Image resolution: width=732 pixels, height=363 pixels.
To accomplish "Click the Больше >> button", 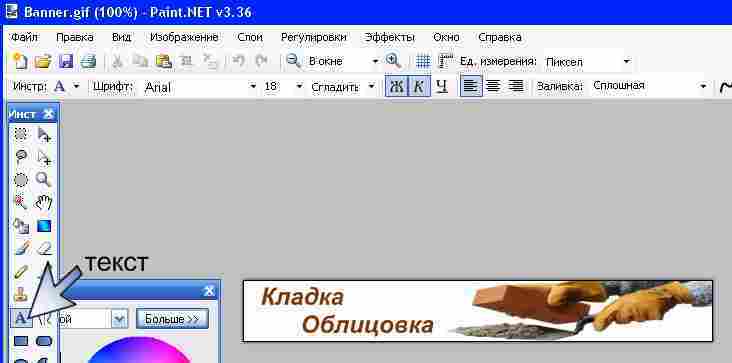I will (172, 319).
